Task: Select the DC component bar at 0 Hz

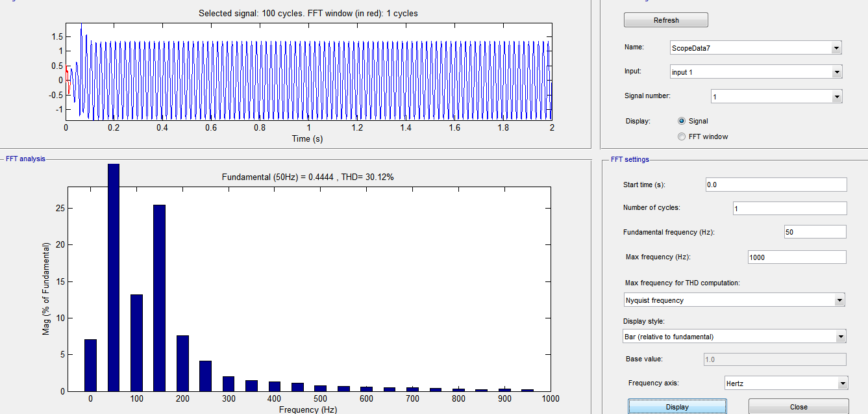Action: click(x=90, y=365)
